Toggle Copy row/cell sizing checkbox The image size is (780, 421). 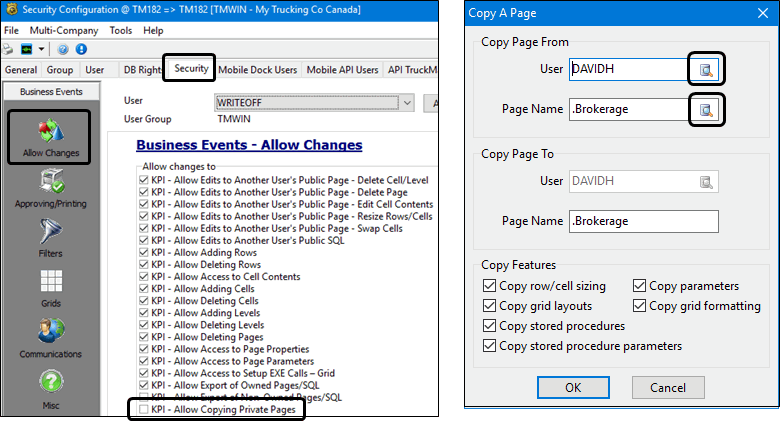coord(489,286)
